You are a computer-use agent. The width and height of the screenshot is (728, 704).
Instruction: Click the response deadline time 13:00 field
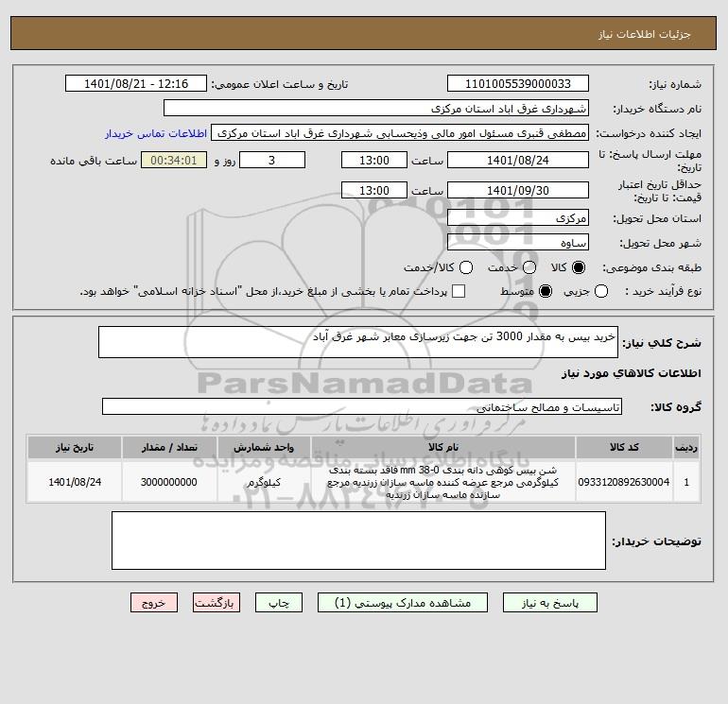374,160
